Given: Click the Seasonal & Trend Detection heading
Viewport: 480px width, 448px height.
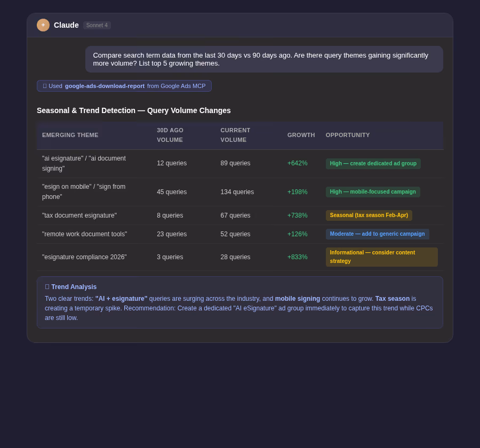Looking at the screenshot, I should point(133,110).
